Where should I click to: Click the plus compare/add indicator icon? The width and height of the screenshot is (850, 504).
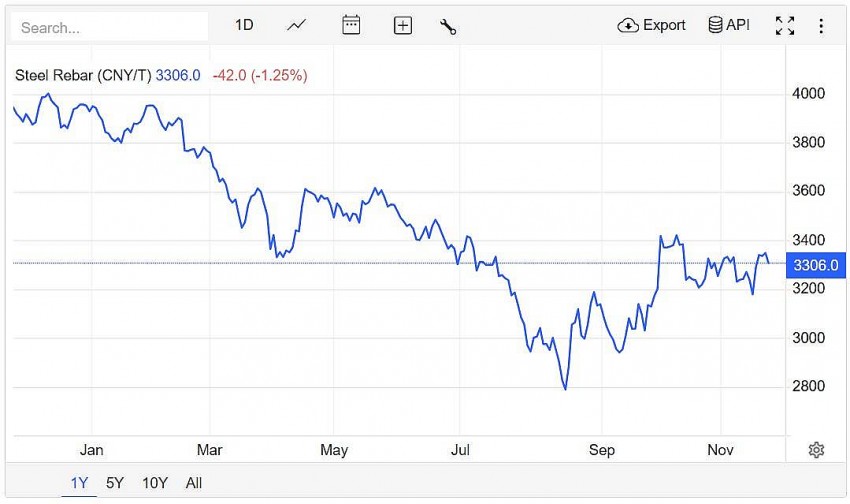[402, 25]
